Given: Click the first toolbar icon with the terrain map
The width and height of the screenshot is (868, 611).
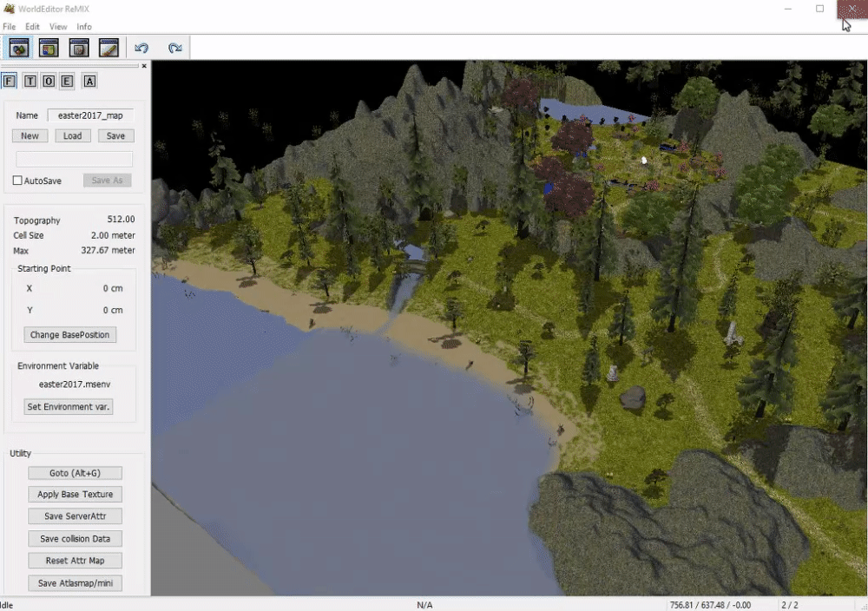Looking at the screenshot, I should click(19, 48).
